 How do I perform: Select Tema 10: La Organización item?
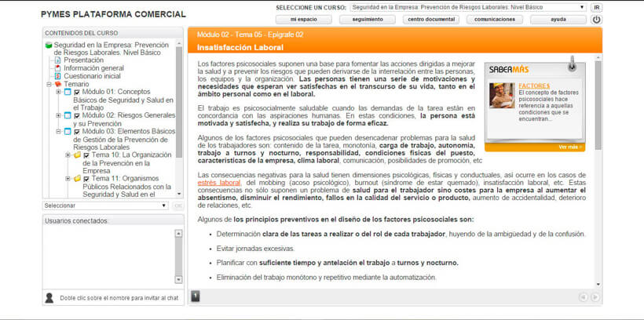pos(126,163)
